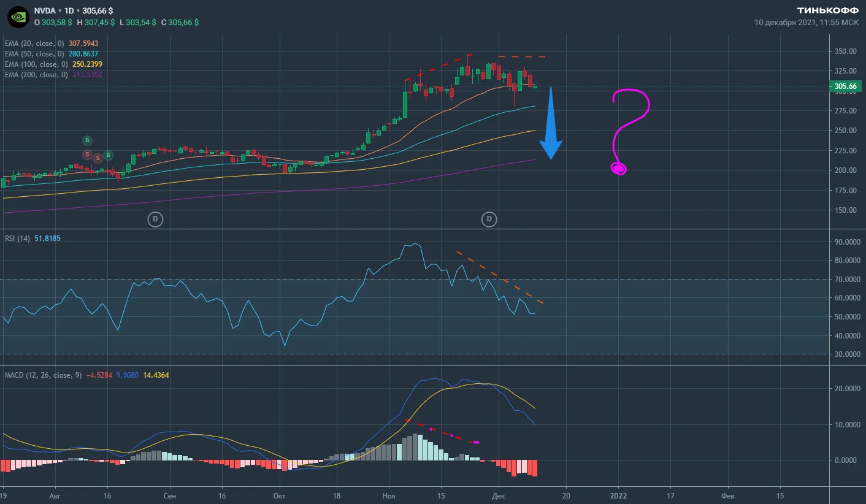Click the EMA 200 indicator legend

pyautogui.click(x=53, y=75)
